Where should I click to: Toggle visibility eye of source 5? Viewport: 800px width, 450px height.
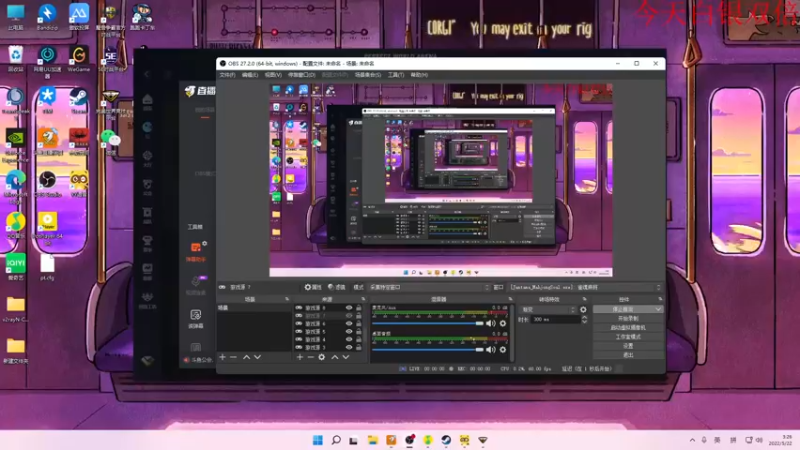(x=349, y=332)
